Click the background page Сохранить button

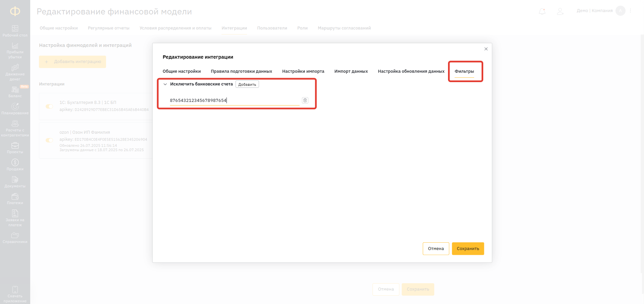(x=418, y=289)
